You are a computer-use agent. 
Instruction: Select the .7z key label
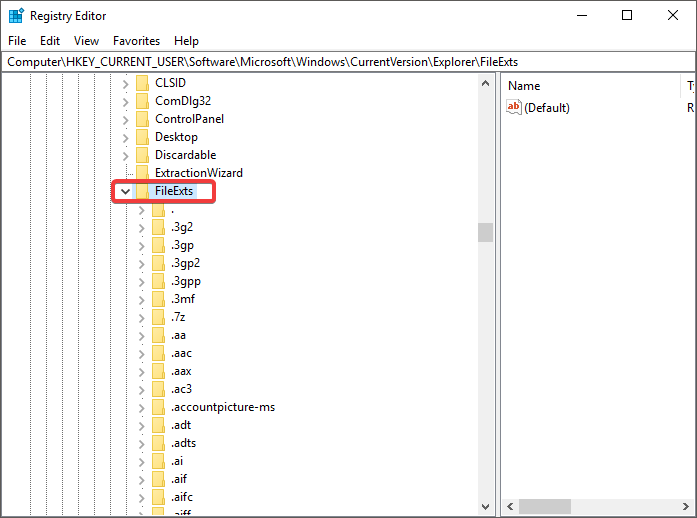coord(178,317)
